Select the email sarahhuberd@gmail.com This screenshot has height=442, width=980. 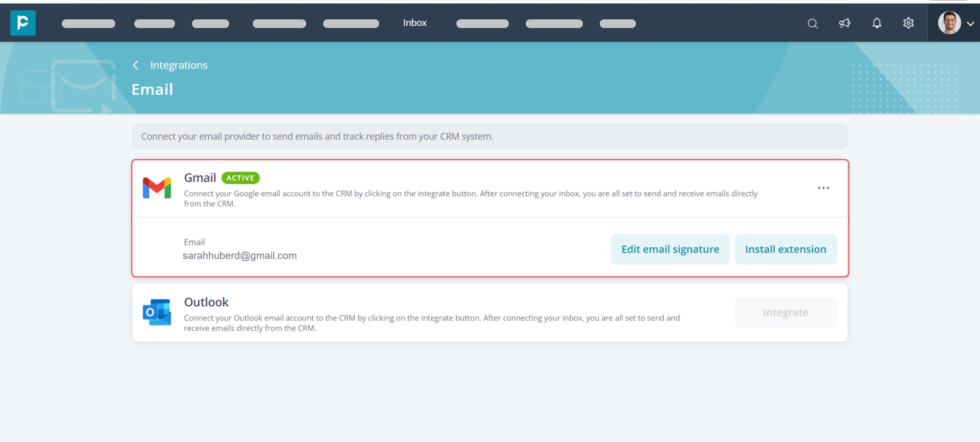(x=240, y=255)
